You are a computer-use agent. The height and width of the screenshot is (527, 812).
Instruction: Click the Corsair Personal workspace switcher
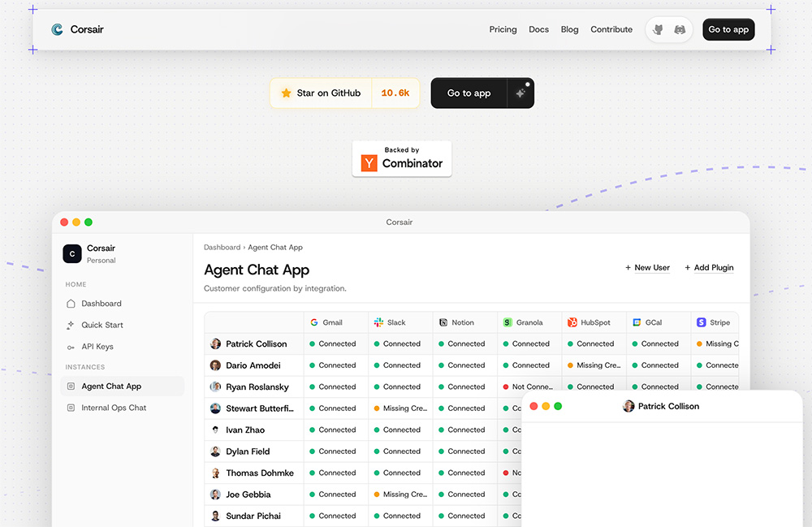click(123, 253)
